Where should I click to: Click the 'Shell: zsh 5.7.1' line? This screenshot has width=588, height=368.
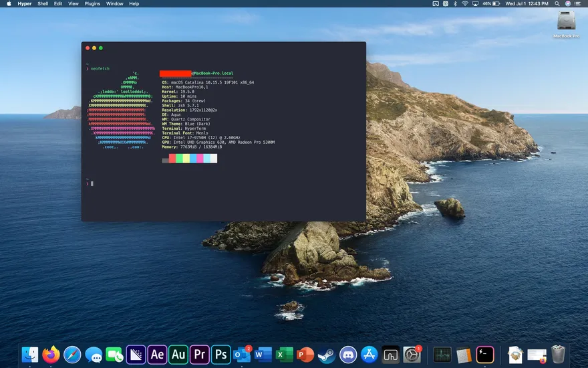coord(180,106)
